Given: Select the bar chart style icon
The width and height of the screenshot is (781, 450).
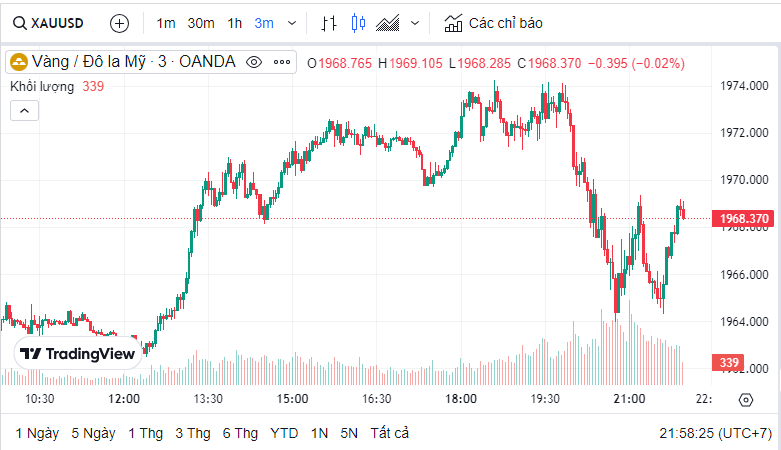Looking at the screenshot, I should tap(330, 23).
